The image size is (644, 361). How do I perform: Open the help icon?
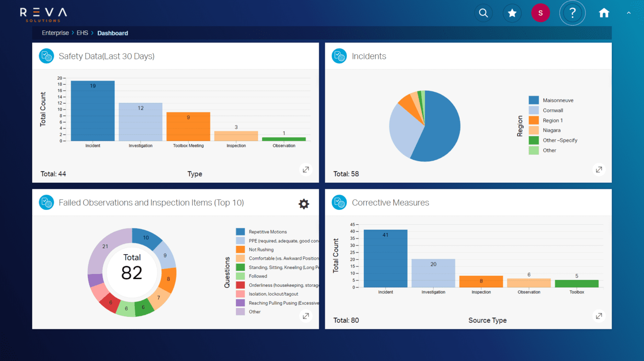tap(572, 13)
